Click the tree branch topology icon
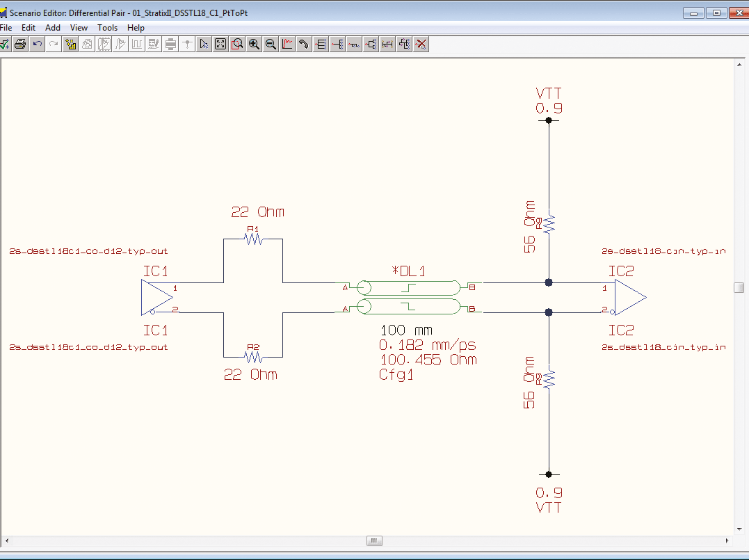Screen dimensions: 749x560 point(371,45)
